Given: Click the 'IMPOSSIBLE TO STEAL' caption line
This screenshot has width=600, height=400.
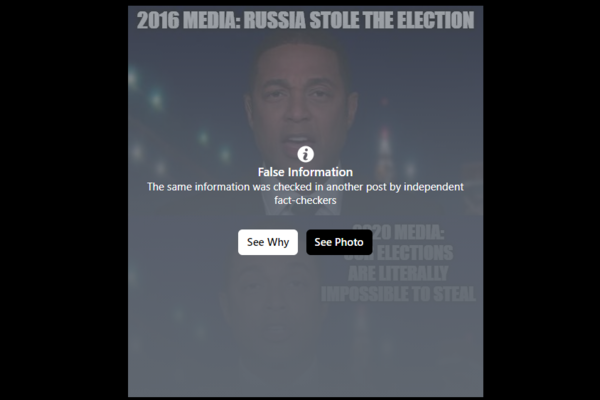Looking at the screenshot, I should coord(398,294).
